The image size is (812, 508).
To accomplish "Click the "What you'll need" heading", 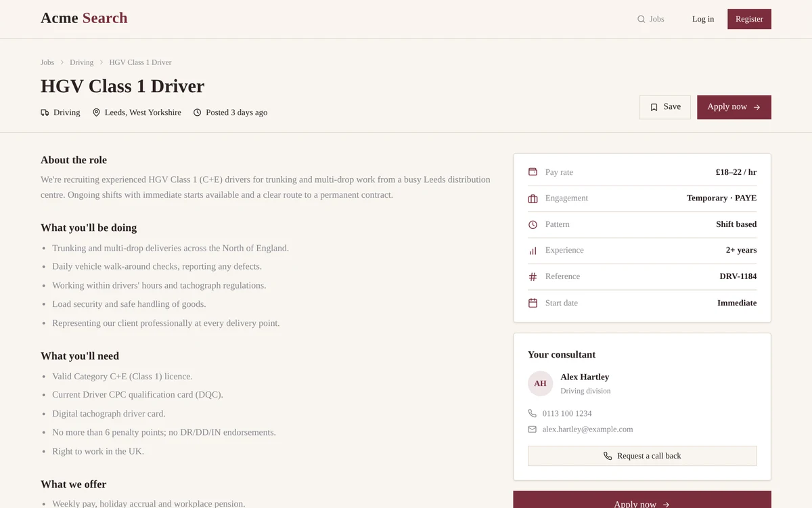I will [80, 356].
